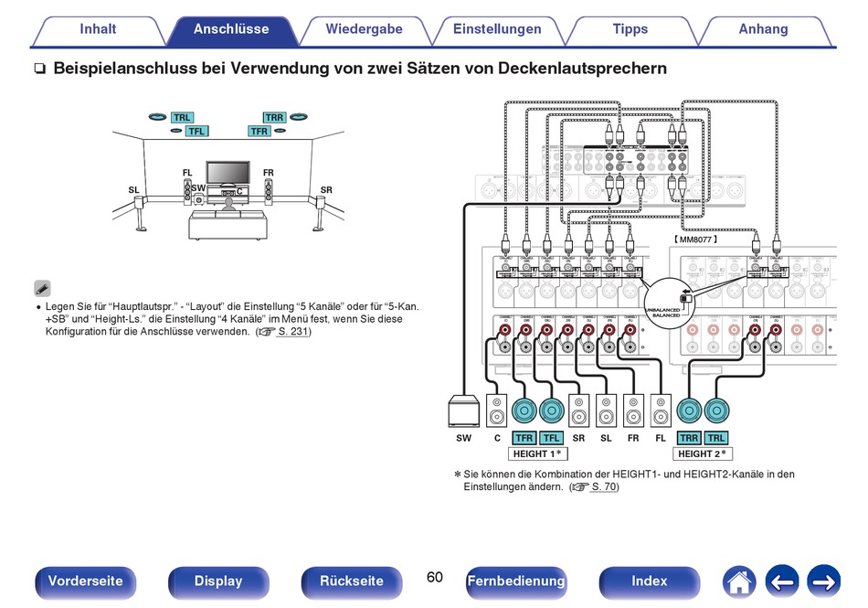
Task: Click the FL speaker icon in wiring diagram
Action: (661, 411)
